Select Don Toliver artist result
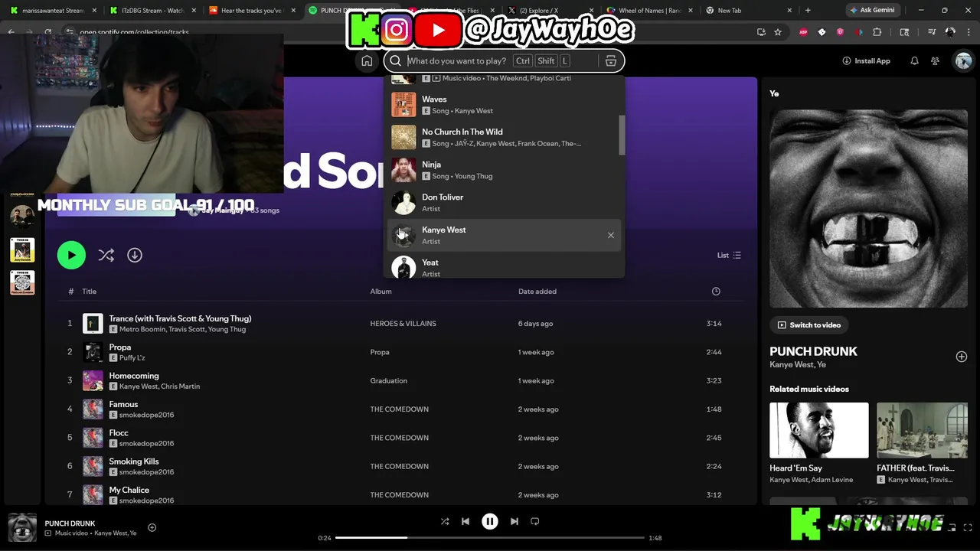980x551 pixels. 504,203
